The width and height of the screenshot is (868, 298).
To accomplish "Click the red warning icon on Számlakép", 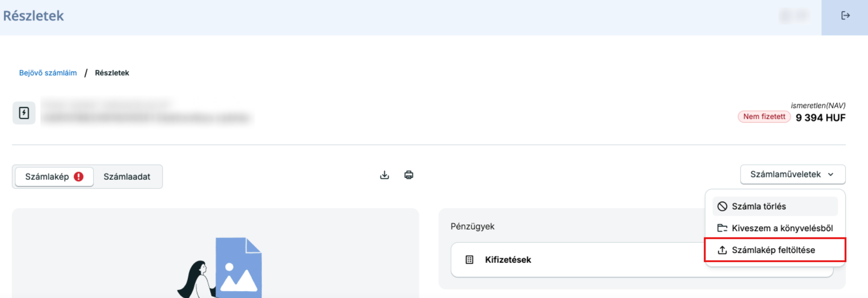I will pyautogui.click(x=79, y=177).
